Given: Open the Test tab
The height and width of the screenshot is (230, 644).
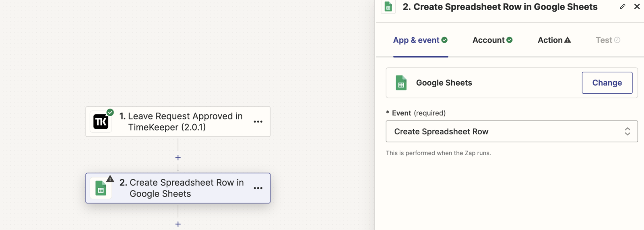Looking at the screenshot, I should (x=608, y=40).
